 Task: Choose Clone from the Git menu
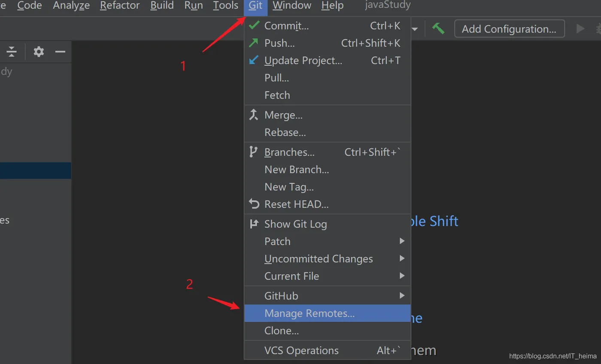282,331
